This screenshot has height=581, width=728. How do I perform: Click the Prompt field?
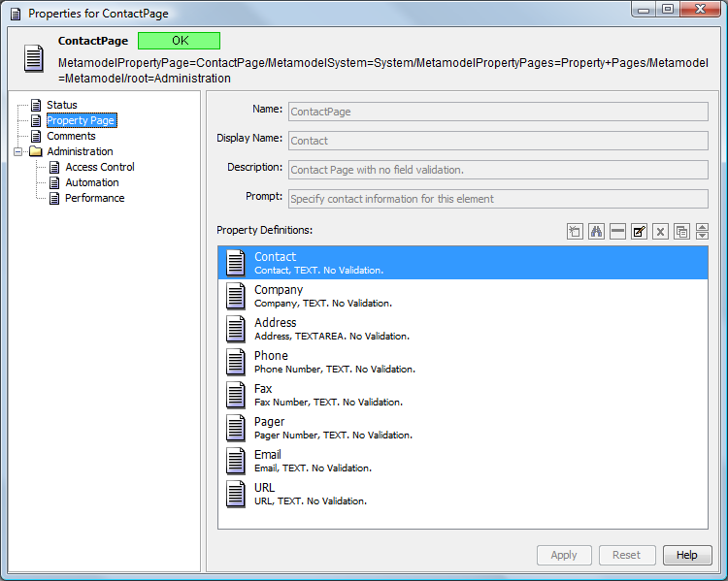click(498, 199)
